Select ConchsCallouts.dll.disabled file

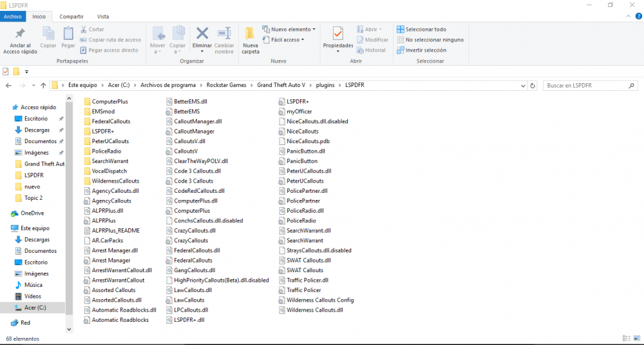[205, 221]
